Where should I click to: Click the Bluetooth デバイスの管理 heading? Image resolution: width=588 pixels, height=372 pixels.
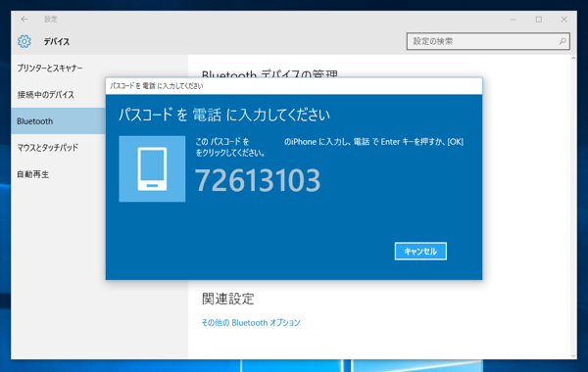point(270,73)
